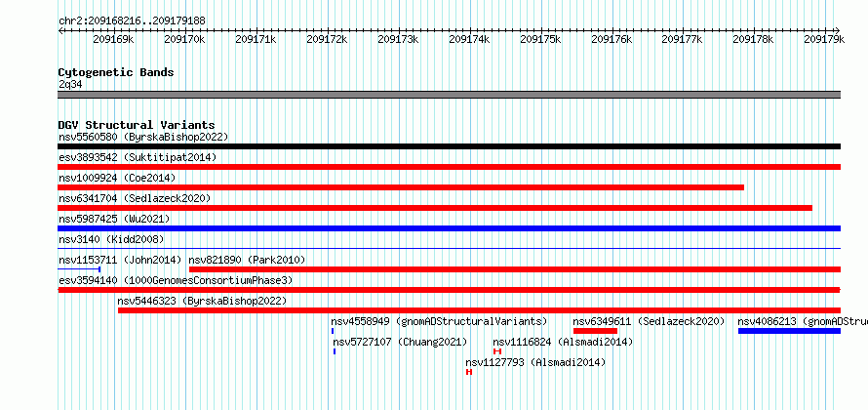868x410 pixels.
Task: Select the Cytogenetic Bands track title
Action: 116,72
